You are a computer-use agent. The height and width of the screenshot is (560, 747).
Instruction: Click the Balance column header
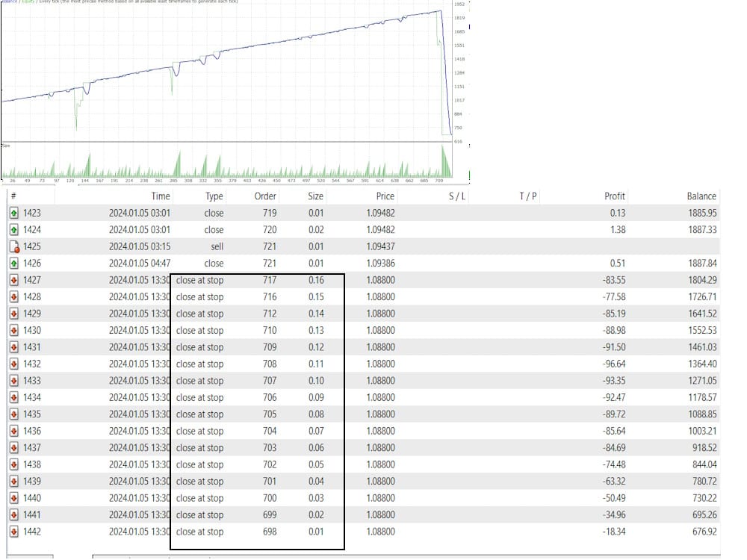coord(701,196)
